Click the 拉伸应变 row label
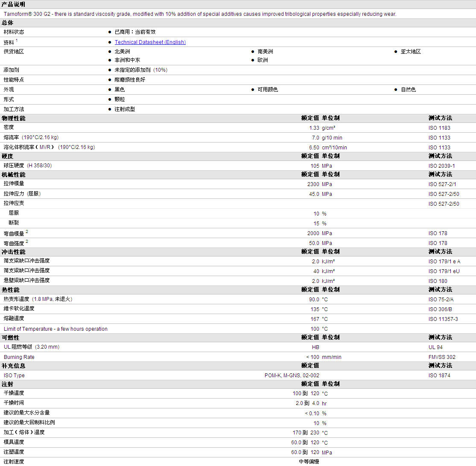 tap(14, 203)
